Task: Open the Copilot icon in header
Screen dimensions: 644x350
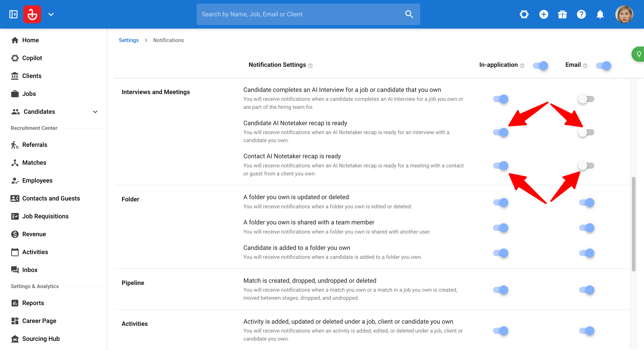Action: tap(524, 14)
